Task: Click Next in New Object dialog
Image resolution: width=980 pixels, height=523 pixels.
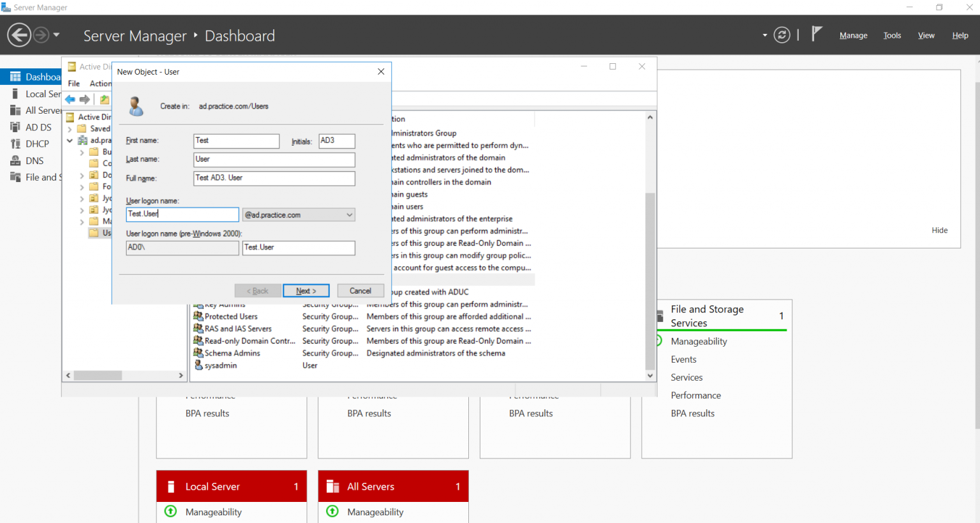Action: click(x=306, y=291)
